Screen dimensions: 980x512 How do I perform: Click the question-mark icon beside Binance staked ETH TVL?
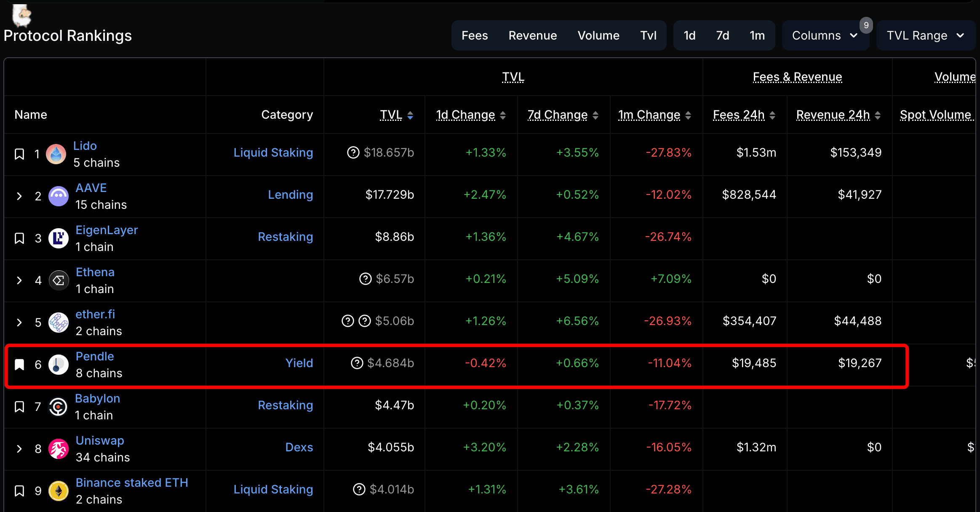(x=359, y=489)
